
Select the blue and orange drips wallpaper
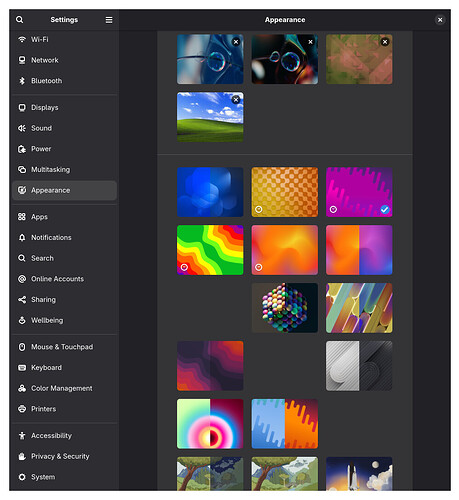pos(285,424)
